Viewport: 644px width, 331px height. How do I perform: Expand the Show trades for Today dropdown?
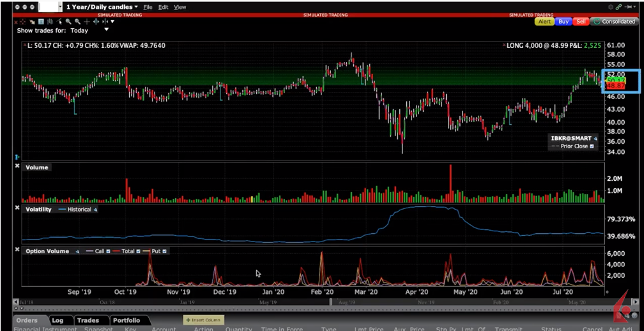click(106, 30)
